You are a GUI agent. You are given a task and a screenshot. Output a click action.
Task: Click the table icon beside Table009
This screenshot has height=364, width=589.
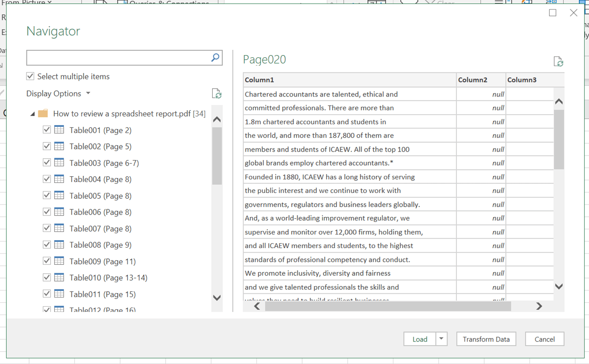[59, 261]
